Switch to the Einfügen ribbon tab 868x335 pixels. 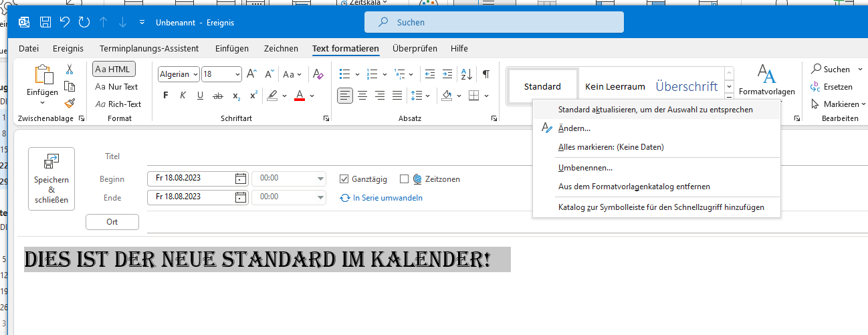[x=232, y=48]
